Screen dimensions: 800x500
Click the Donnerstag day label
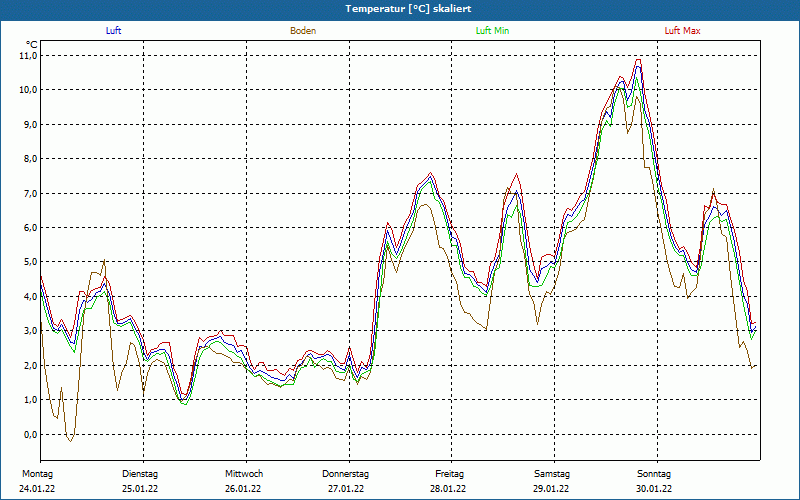pyautogui.click(x=345, y=474)
